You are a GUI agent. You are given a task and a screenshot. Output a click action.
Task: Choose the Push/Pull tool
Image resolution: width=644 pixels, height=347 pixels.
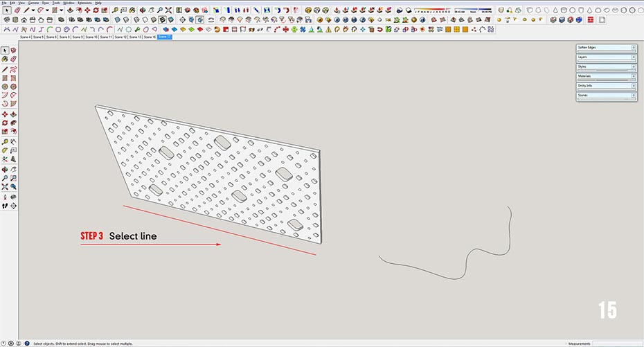(x=12, y=114)
